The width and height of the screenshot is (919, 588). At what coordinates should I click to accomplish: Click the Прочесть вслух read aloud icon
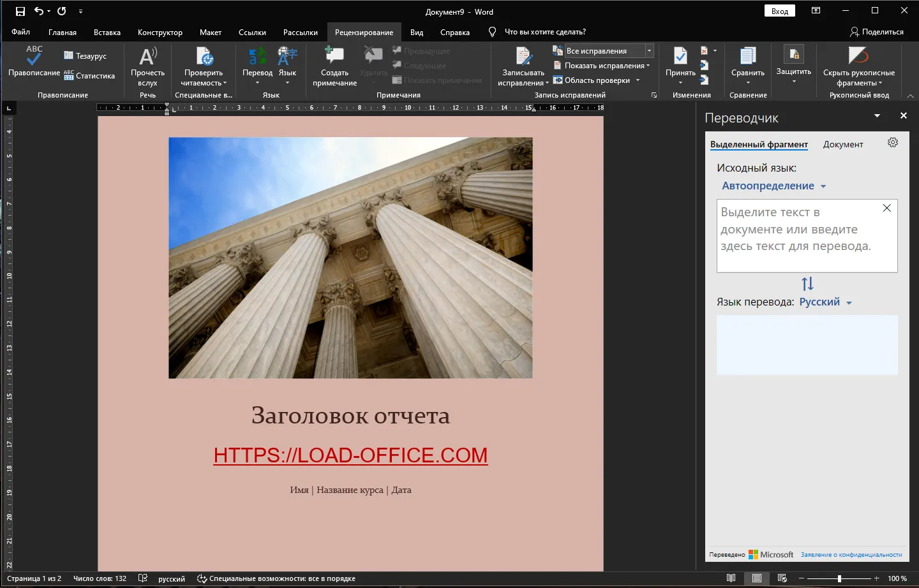click(x=147, y=56)
